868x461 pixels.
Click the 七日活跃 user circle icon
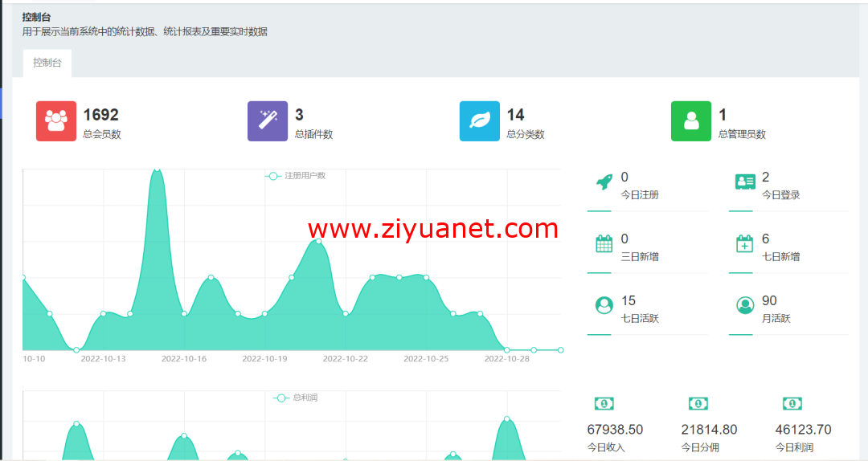click(x=604, y=305)
